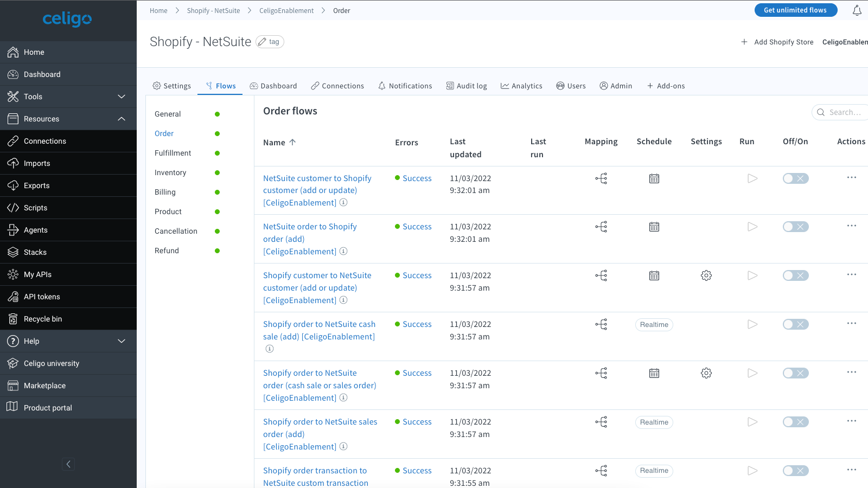
Task: Open actions menu for NetSuite order to Shopify order
Action: tap(852, 226)
